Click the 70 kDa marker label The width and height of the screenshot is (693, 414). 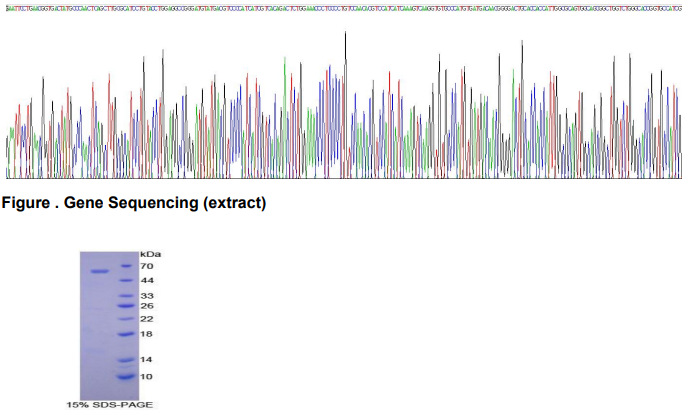click(146, 267)
